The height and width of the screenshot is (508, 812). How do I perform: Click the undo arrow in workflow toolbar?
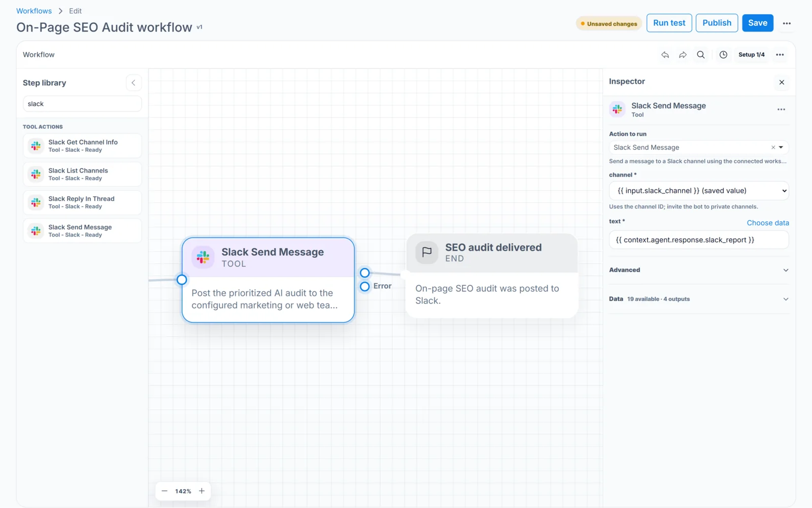pos(665,55)
